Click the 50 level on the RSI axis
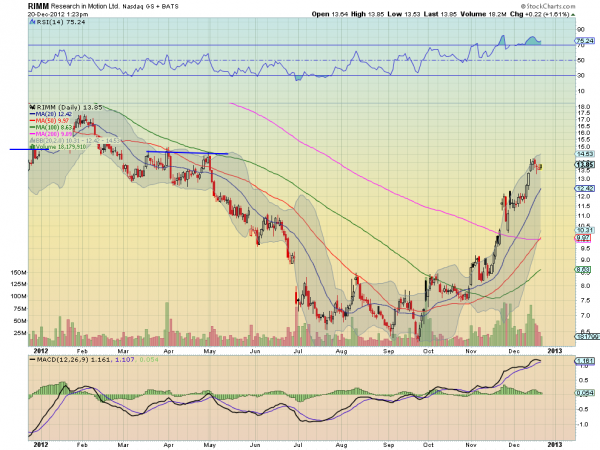600x450 pixels. (x=581, y=60)
